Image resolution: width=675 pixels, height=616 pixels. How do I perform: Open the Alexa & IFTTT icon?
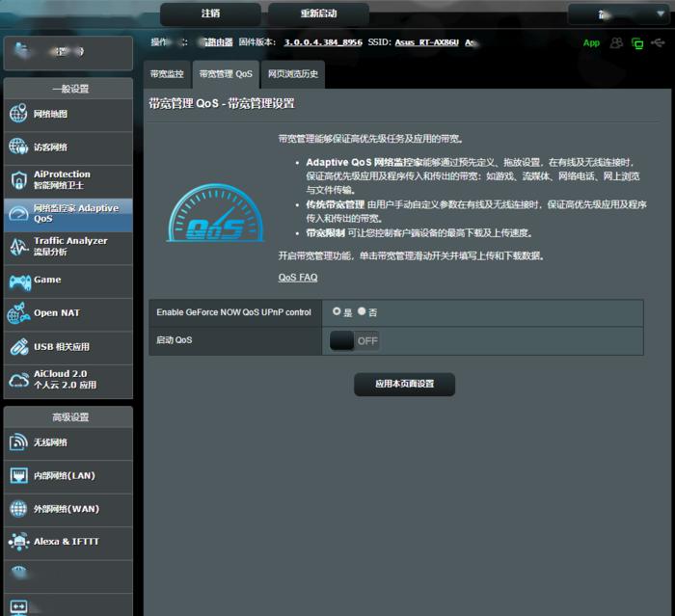tap(18, 542)
